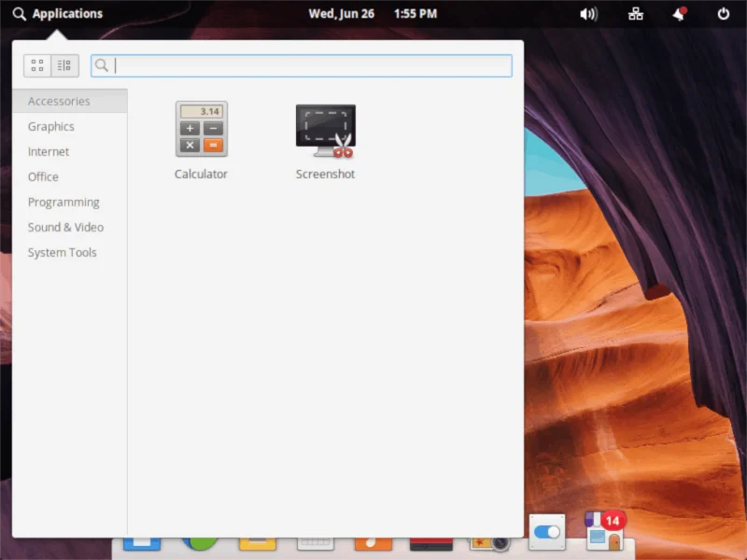The image size is (747, 560).
Task: Open the network indicator menu
Action: coord(636,14)
